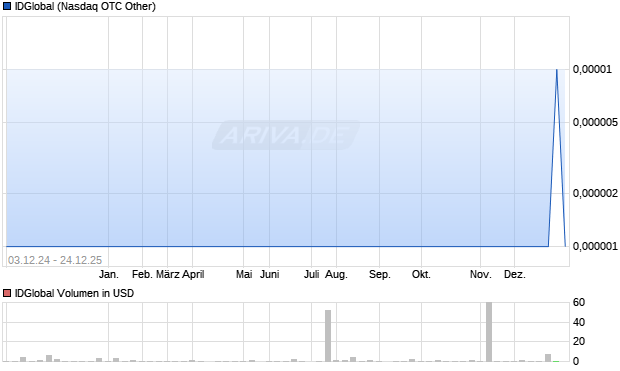Click the date range '03.12.24 - 24.12.25'
Image resolution: width=620 pixels, height=371 pixels.
pyautogui.click(x=55, y=260)
